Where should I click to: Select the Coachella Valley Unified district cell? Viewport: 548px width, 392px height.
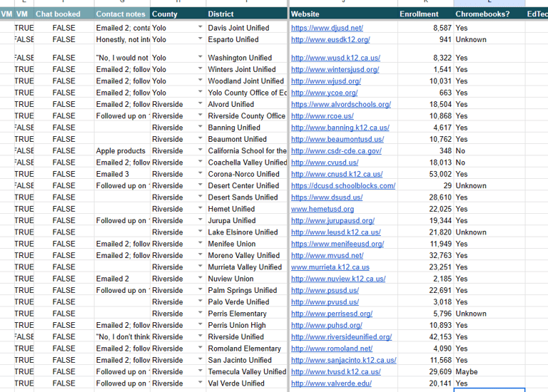(x=246, y=163)
